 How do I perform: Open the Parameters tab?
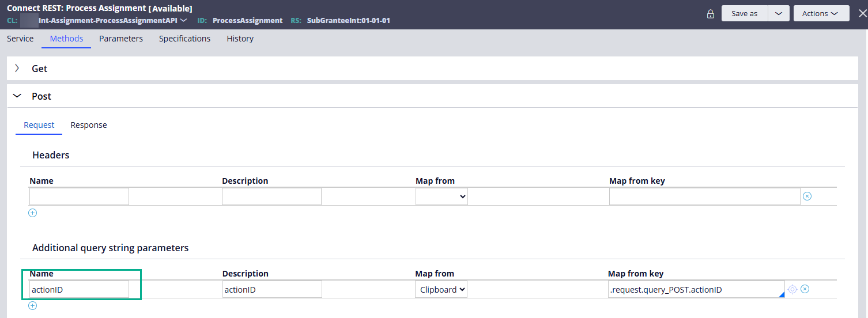click(x=121, y=39)
